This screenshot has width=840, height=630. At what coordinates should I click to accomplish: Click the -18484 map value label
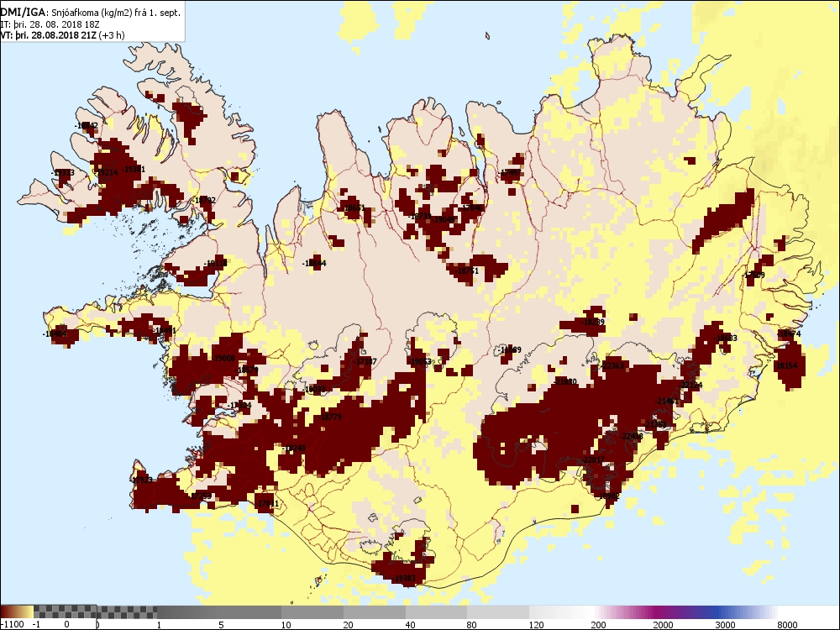click(x=55, y=333)
